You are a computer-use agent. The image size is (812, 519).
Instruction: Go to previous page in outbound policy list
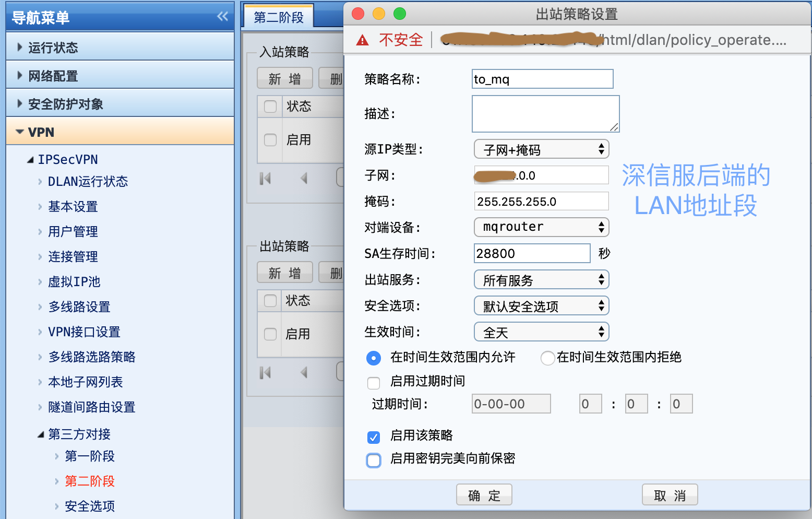point(304,372)
